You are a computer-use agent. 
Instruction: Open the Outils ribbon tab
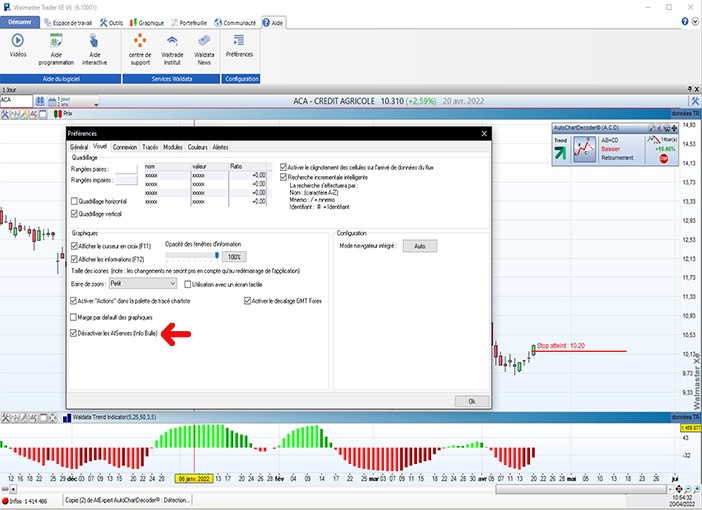(x=111, y=22)
